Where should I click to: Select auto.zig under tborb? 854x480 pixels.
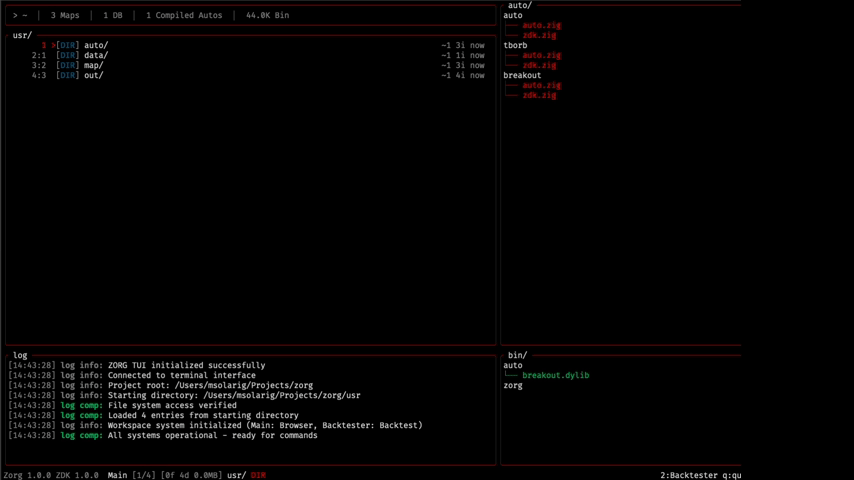[541, 55]
